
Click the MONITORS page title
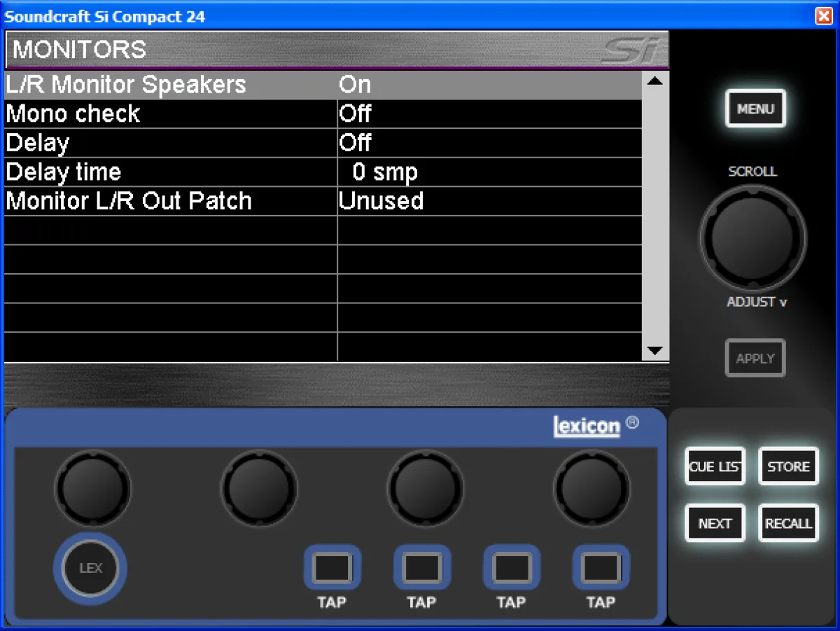(80, 49)
